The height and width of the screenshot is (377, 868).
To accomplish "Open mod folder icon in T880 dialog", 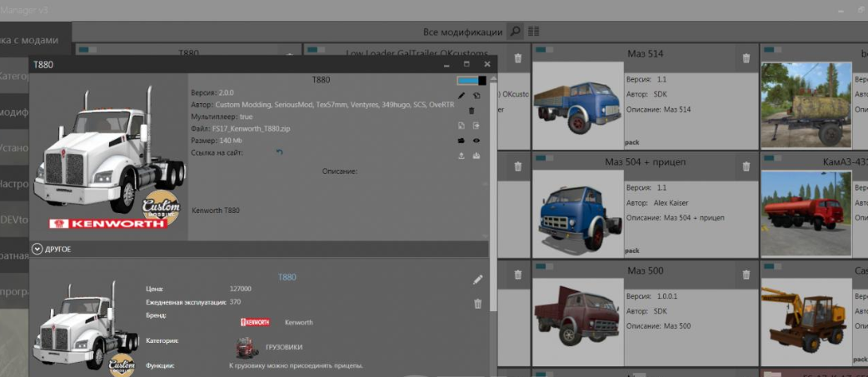I will click(461, 141).
